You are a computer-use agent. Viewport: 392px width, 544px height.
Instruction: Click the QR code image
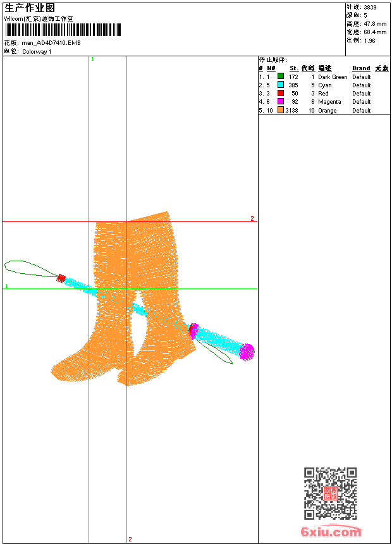(x=330, y=493)
